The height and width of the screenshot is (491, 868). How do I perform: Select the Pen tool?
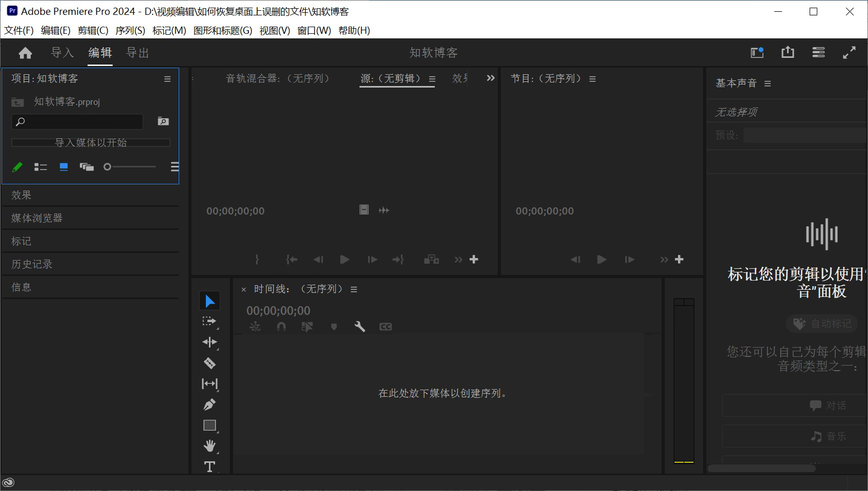pyautogui.click(x=209, y=404)
